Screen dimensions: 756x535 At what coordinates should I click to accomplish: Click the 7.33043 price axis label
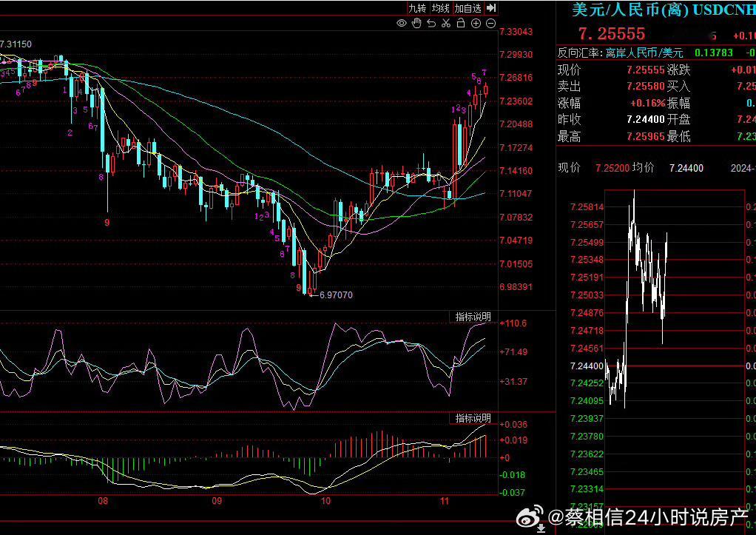coord(516,32)
